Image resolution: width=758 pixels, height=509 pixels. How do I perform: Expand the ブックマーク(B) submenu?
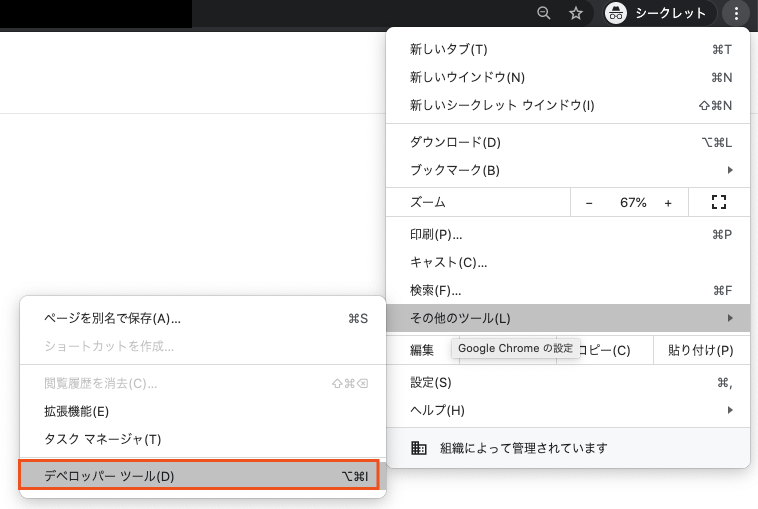pyautogui.click(x=568, y=170)
